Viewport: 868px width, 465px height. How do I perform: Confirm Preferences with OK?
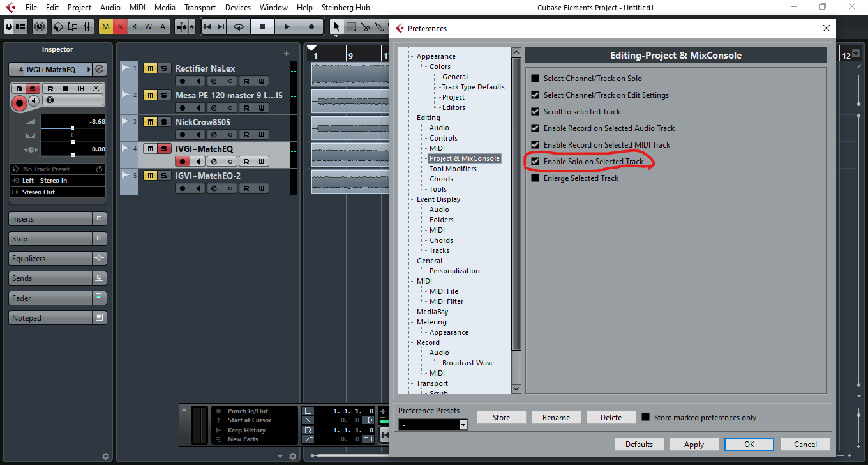pos(749,445)
